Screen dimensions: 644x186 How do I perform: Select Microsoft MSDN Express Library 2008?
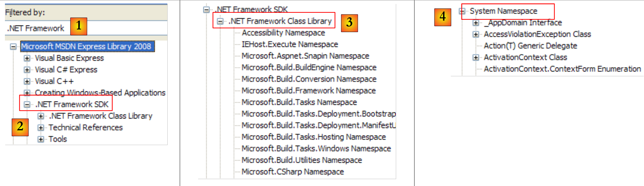pyautogui.click(x=86, y=46)
